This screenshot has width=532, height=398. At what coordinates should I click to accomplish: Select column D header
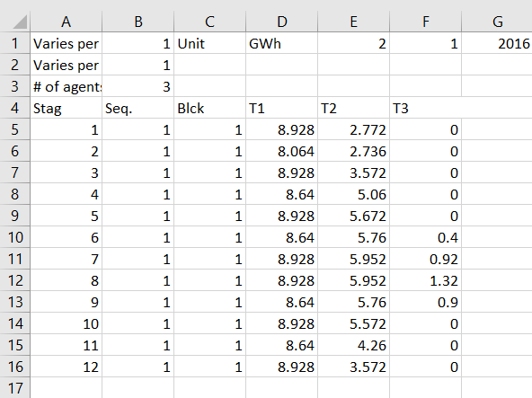281,22
